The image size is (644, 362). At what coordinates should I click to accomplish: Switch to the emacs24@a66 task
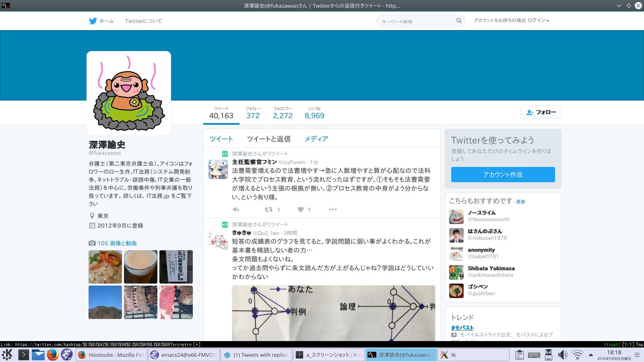point(184,355)
